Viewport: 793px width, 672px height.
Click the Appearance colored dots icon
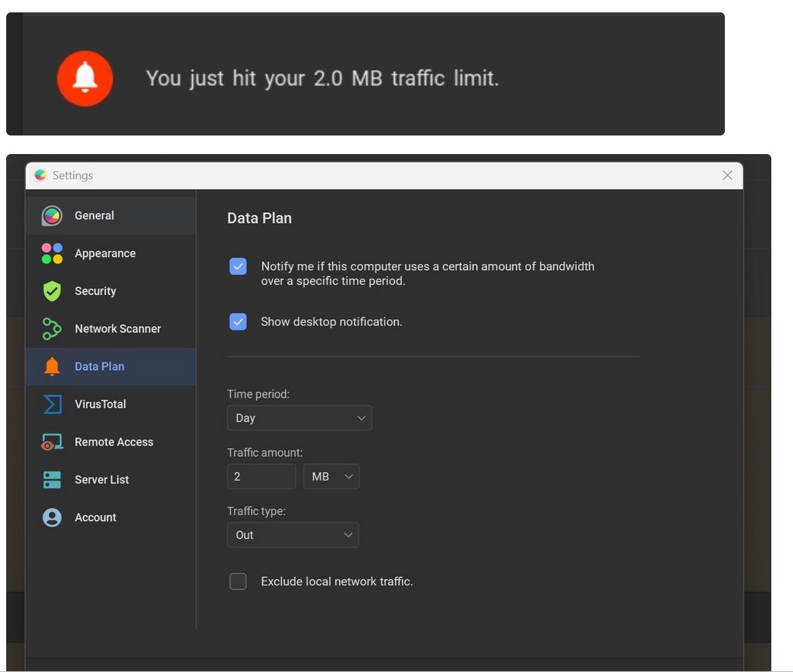52,253
